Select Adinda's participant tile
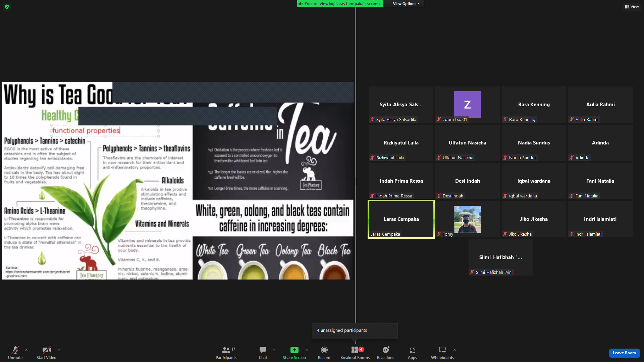This screenshot has width=644, height=362. tap(600, 143)
